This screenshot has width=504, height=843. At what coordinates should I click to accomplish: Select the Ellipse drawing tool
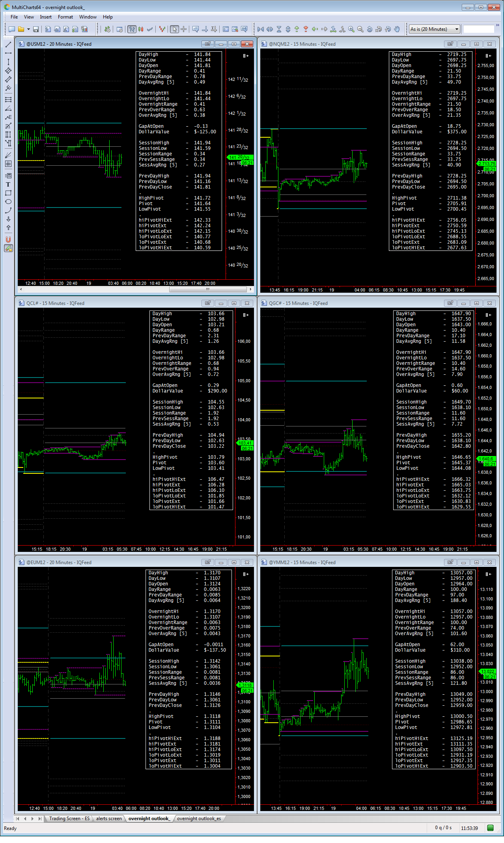pos(8,202)
